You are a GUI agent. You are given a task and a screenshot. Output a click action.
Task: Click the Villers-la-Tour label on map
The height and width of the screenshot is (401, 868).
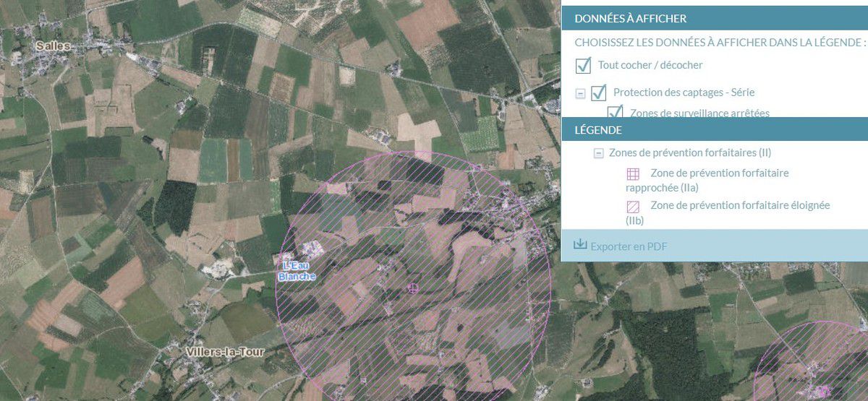pyautogui.click(x=225, y=352)
